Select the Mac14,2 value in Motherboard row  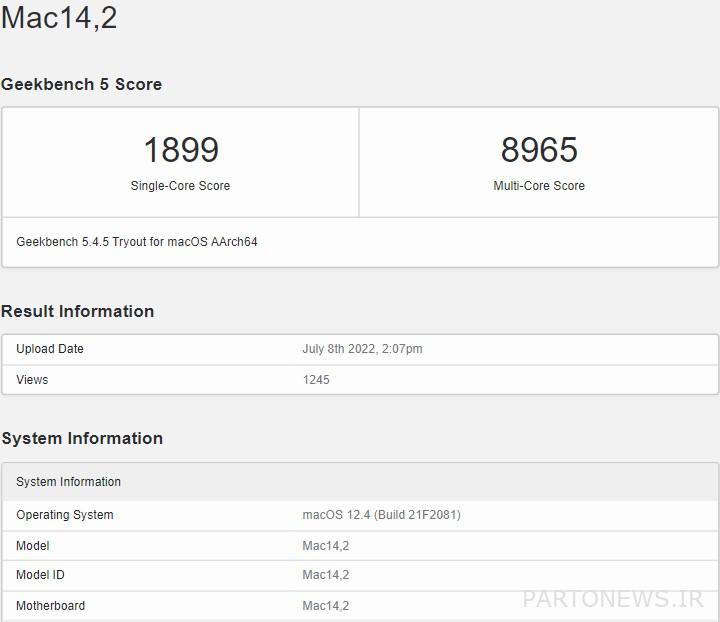[326, 606]
